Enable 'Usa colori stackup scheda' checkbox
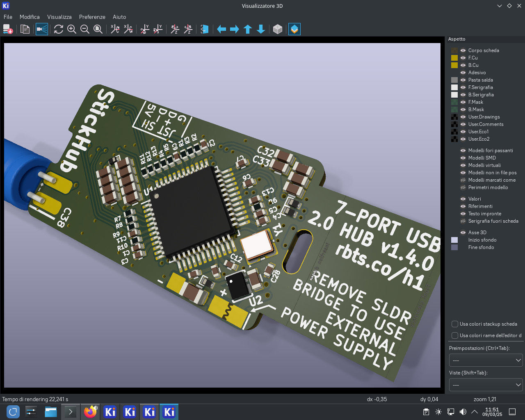 tap(455, 324)
